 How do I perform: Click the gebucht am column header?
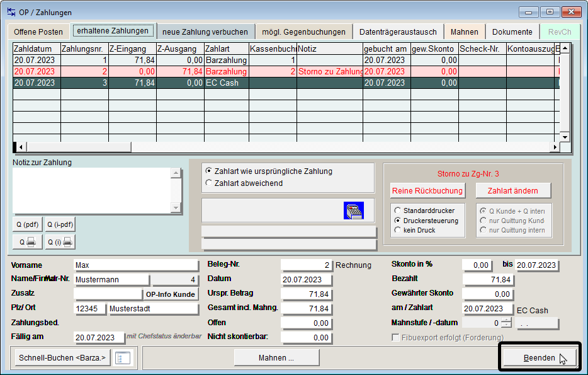point(387,49)
